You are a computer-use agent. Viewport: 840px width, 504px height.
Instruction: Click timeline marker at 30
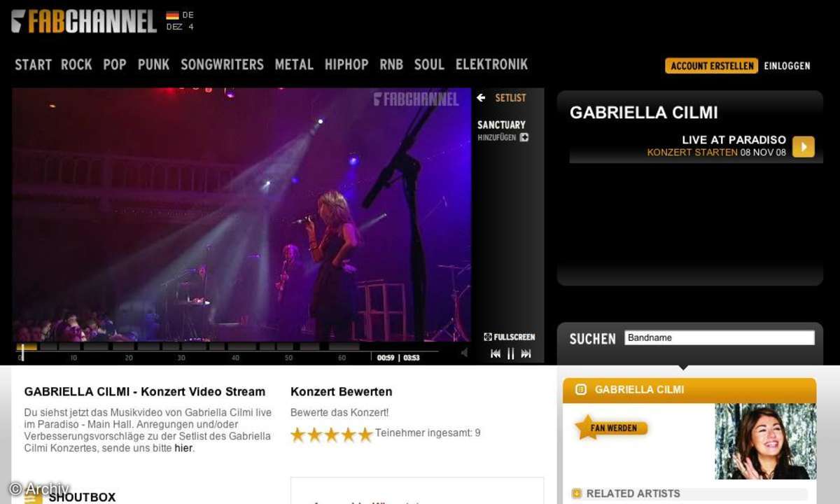181,358
